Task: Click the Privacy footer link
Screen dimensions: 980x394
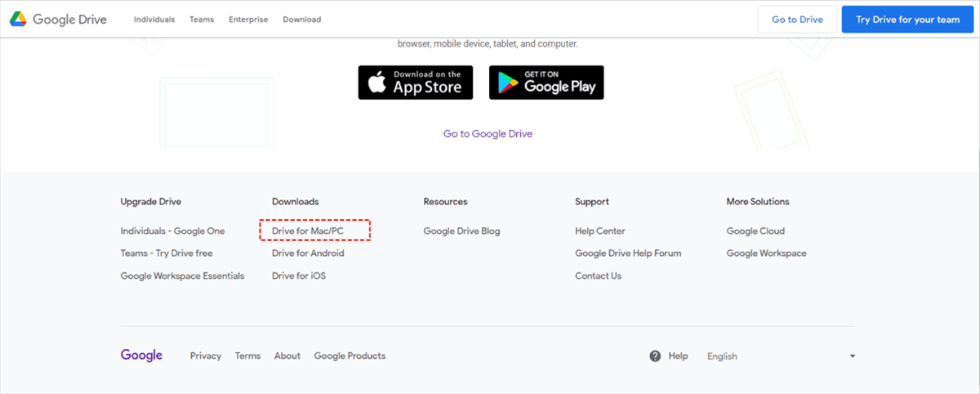Action: click(x=206, y=356)
